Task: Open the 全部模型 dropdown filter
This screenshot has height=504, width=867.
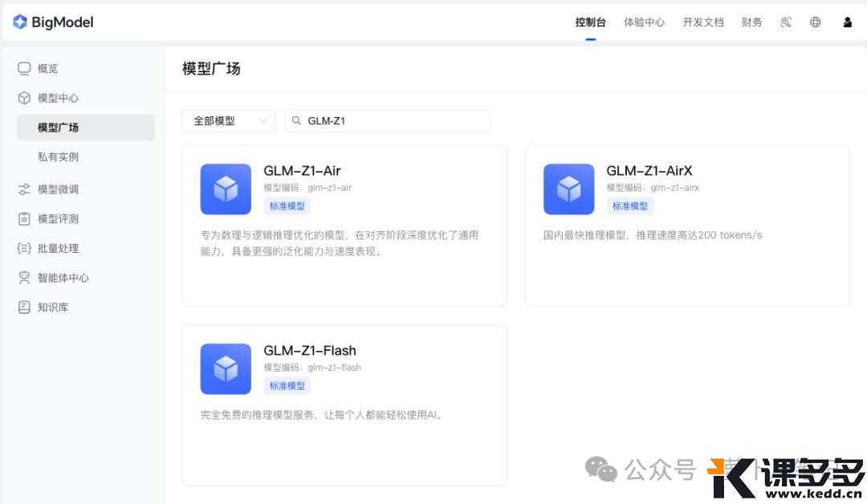Action: click(229, 121)
